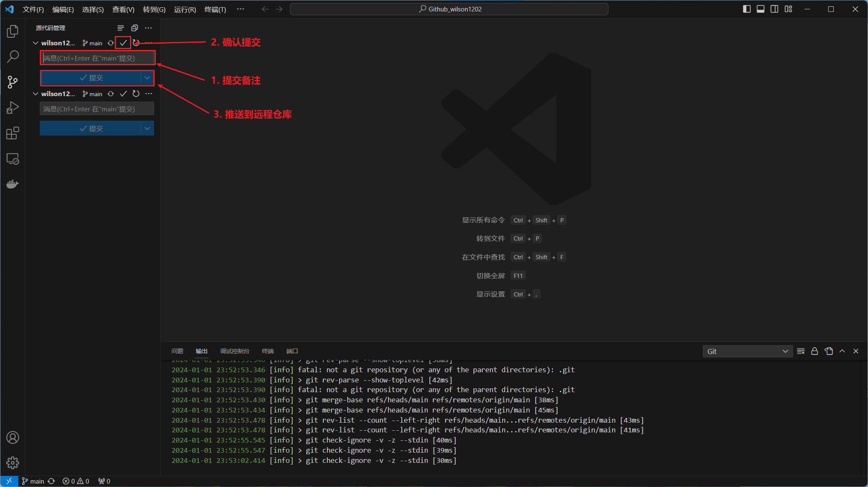
Task: Click the output panel vertical scrollbar
Action: [x=864, y=417]
